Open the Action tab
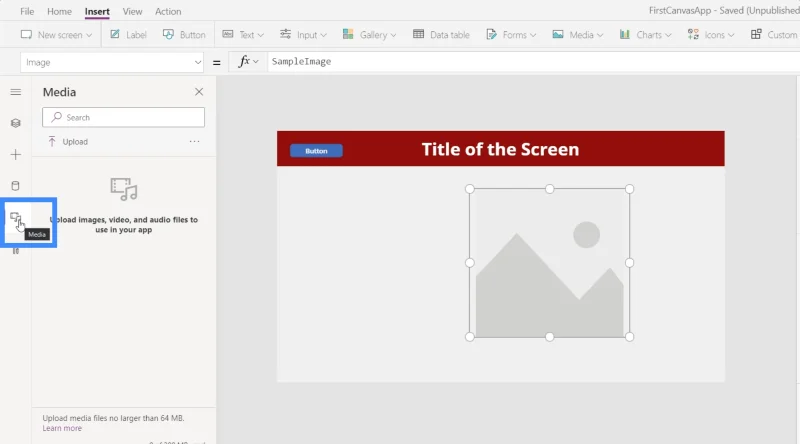800x444 pixels. [168, 11]
